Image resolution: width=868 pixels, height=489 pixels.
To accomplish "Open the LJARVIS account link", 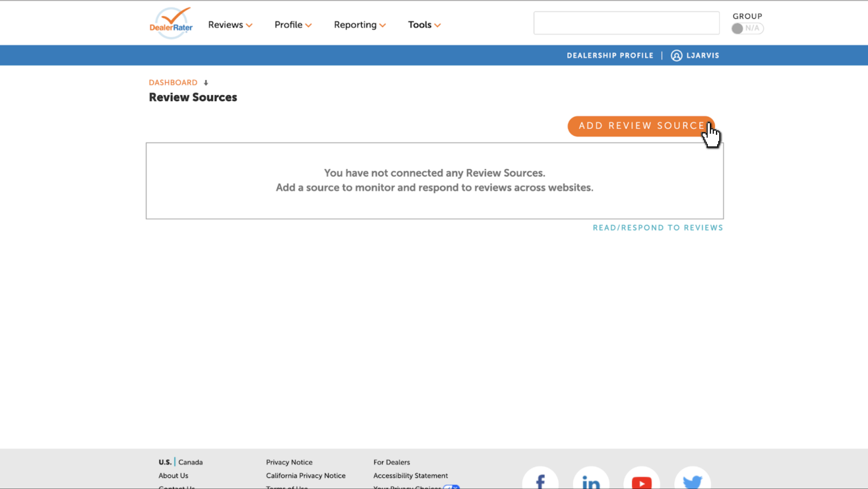I will tap(703, 56).
